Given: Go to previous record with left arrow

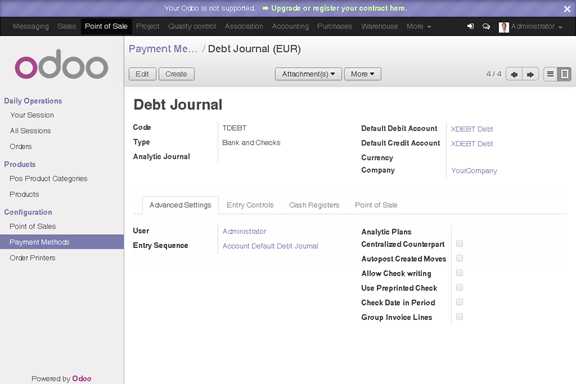Looking at the screenshot, I should point(514,74).
